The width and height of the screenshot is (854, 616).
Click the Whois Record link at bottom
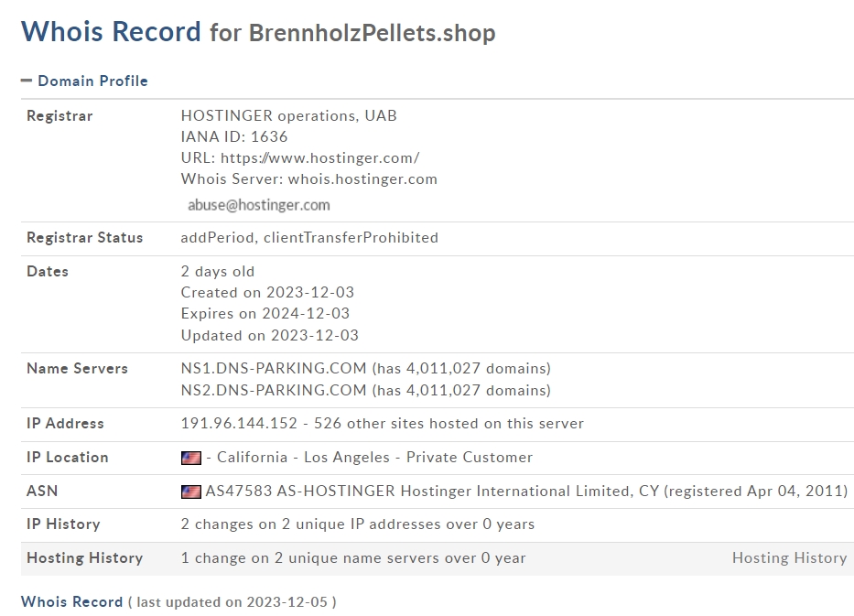pos(71,602)
